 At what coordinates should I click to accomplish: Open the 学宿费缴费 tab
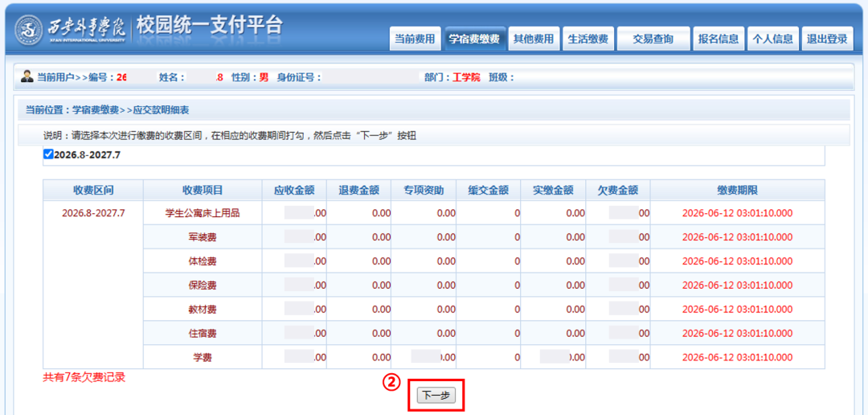(x=474, y=39)
